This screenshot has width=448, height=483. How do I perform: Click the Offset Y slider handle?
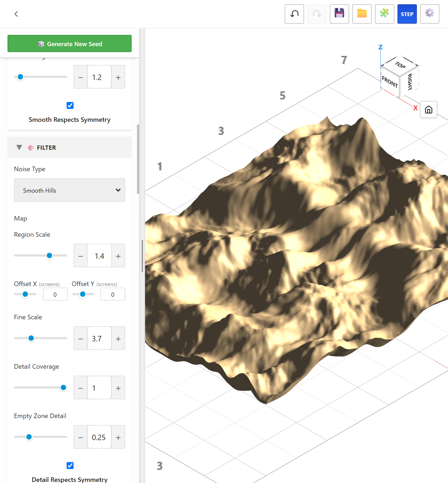coord(83,294)
